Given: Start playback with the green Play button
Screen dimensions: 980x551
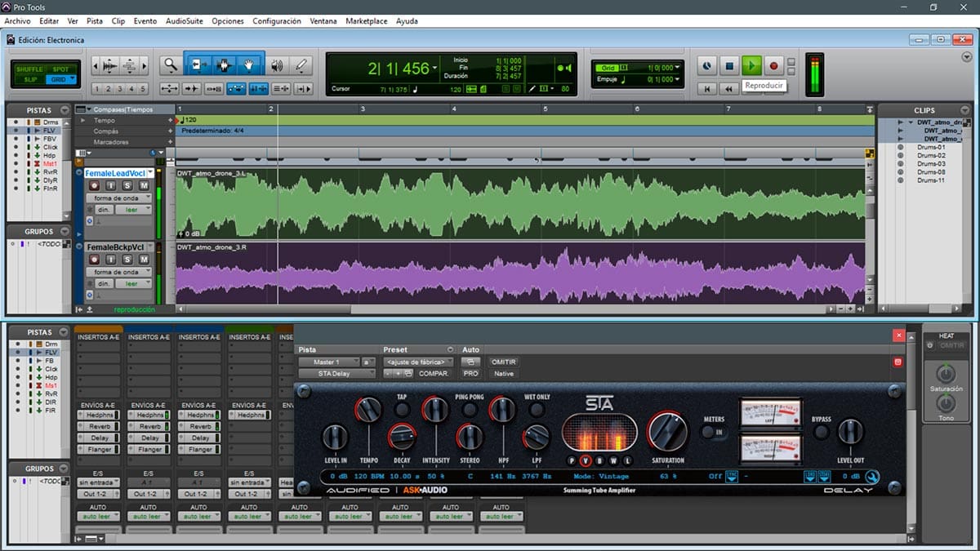Looking at the screenshot, I should (752, 65).
